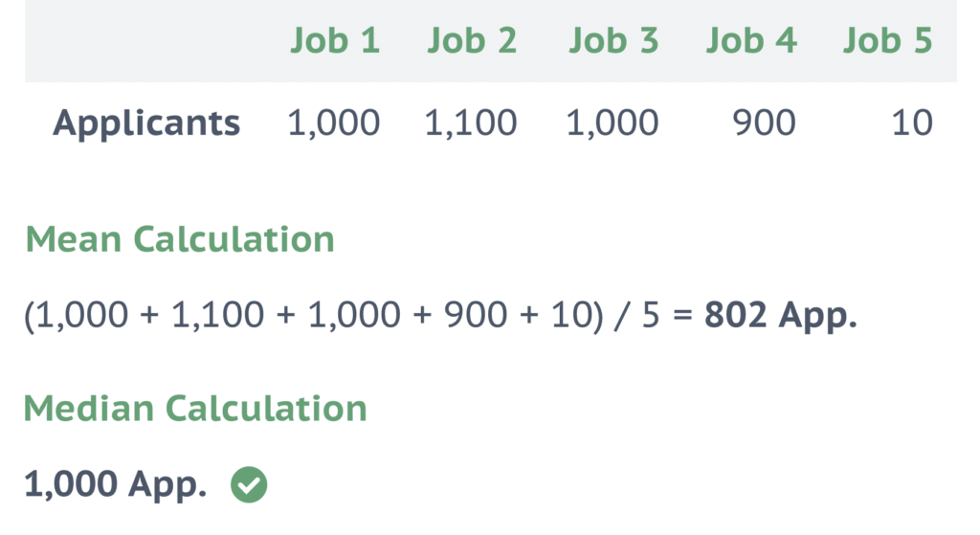Click the Job 5 value 10
This screenshot has width=980, height=535.
pyautogui.click(x=912, y=123)
